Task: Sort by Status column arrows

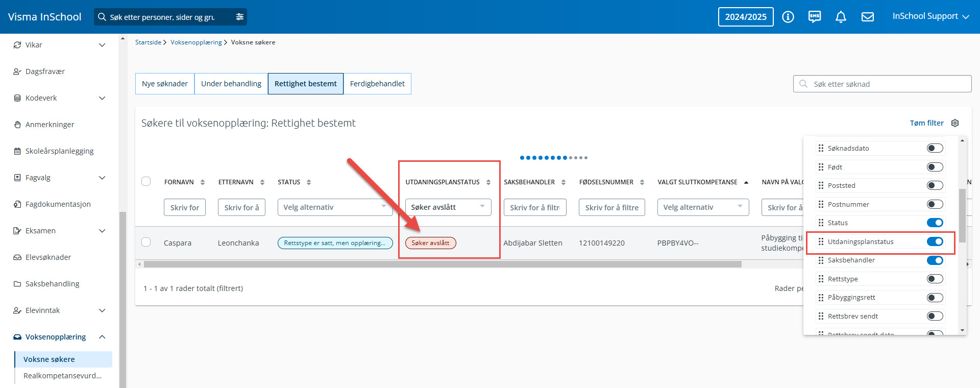Action: 309,182
